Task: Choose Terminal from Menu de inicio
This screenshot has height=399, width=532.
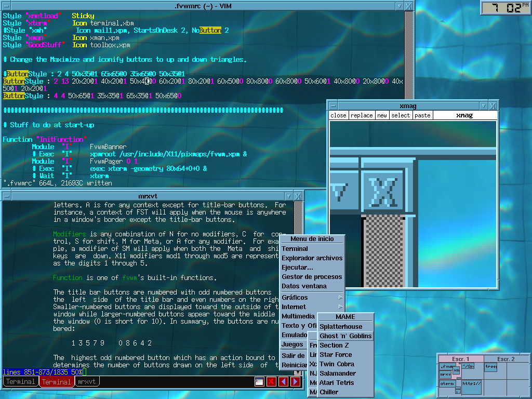Action: click(312, 249)
